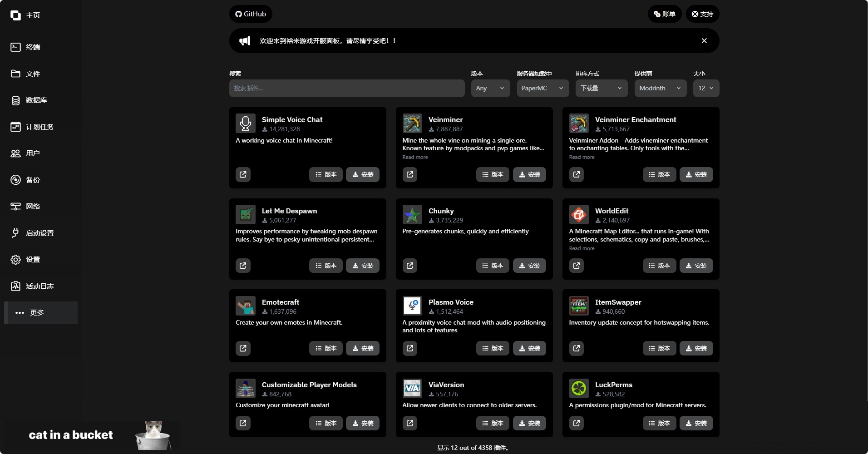
Task: Open external link for LuckPerms
Action: (x=577, y=423)
